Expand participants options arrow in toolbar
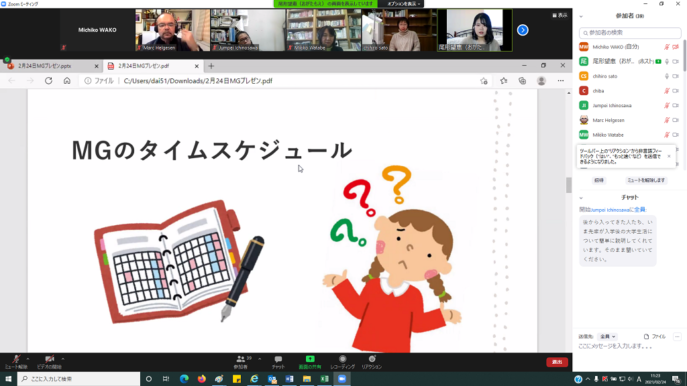687x386 pixels. pos(259,359)
